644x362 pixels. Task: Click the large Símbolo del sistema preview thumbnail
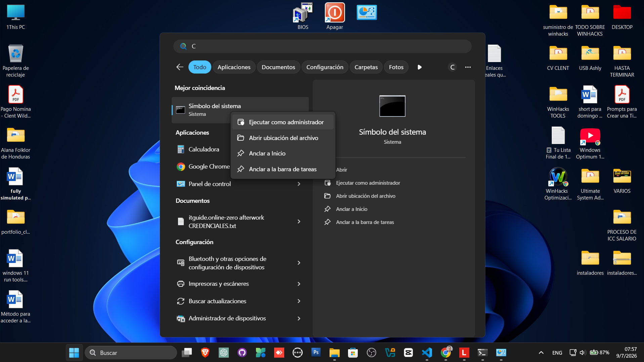392,106
